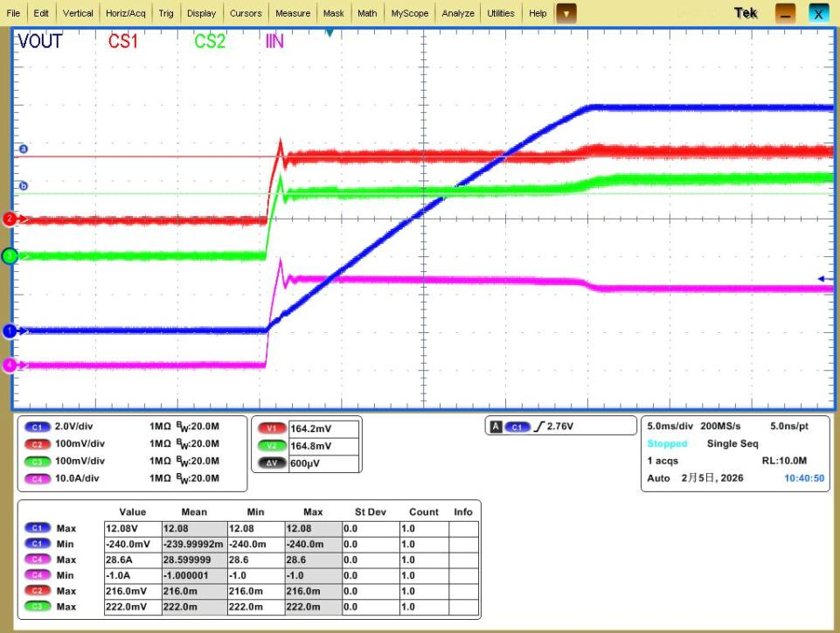
Task: Click the CS1 waveform label
Action: click(x=123, y=41)
